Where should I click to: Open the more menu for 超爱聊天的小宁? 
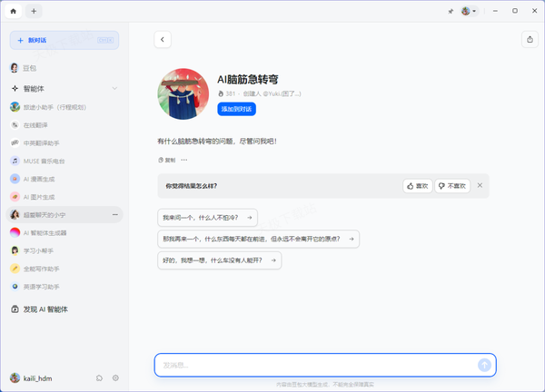point(114,214)
